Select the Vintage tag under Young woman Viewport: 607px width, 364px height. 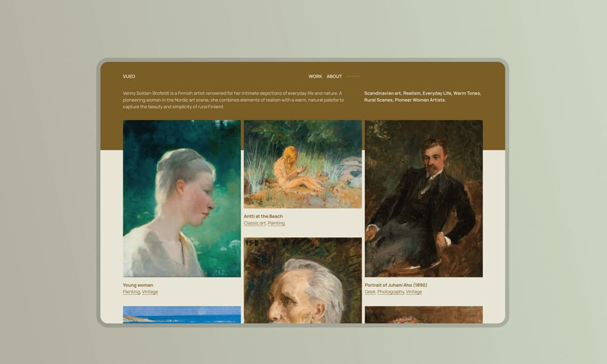[150, 292]
